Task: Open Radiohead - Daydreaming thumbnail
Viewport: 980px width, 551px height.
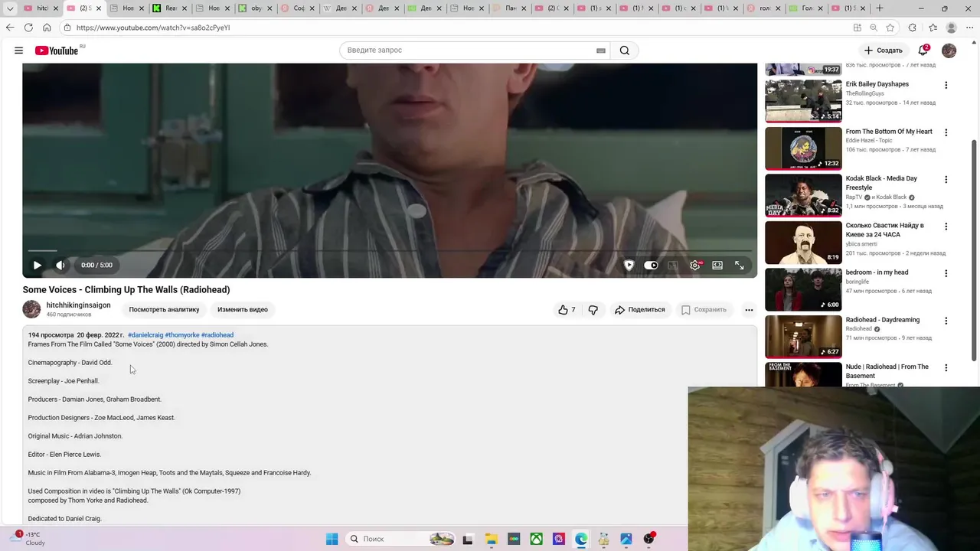Action: click(x=803, y=336)
